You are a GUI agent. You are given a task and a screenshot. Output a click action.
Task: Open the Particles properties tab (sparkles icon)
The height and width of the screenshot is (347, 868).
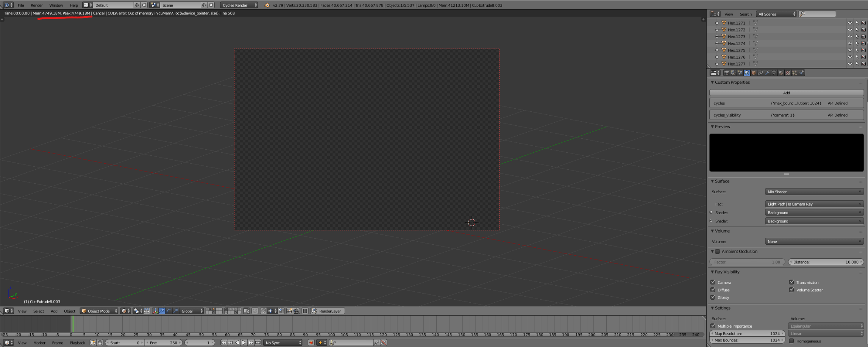(x=795, y=73)
